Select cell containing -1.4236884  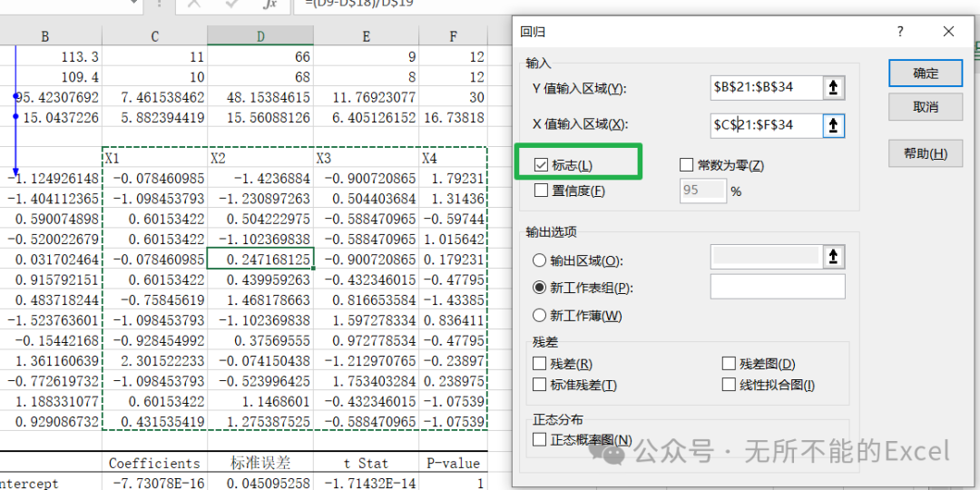point(260,179)
